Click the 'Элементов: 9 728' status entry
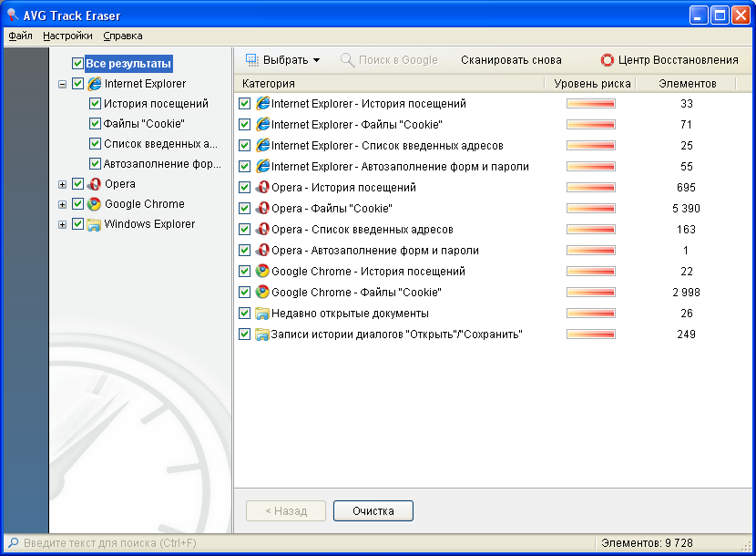The width and height of the screenshot is (756, 556). 647,543
